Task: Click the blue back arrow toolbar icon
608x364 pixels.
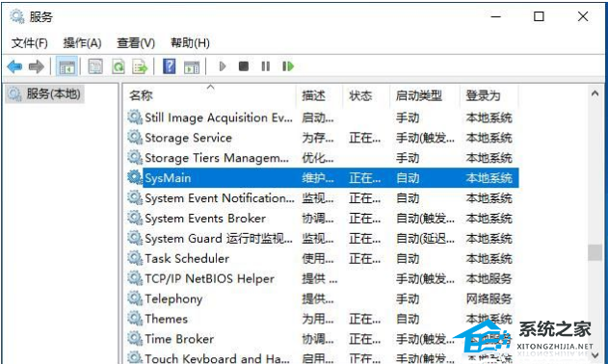Action: (14, 66)
